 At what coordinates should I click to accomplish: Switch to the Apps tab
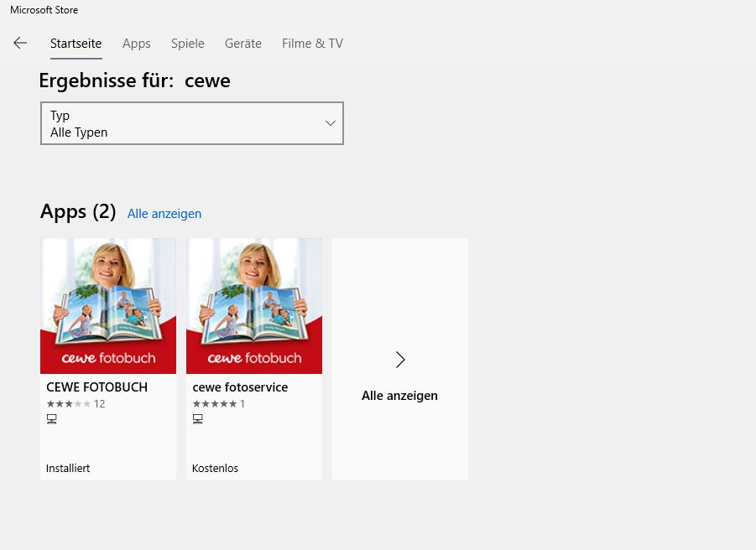click(x=137, y=44)
